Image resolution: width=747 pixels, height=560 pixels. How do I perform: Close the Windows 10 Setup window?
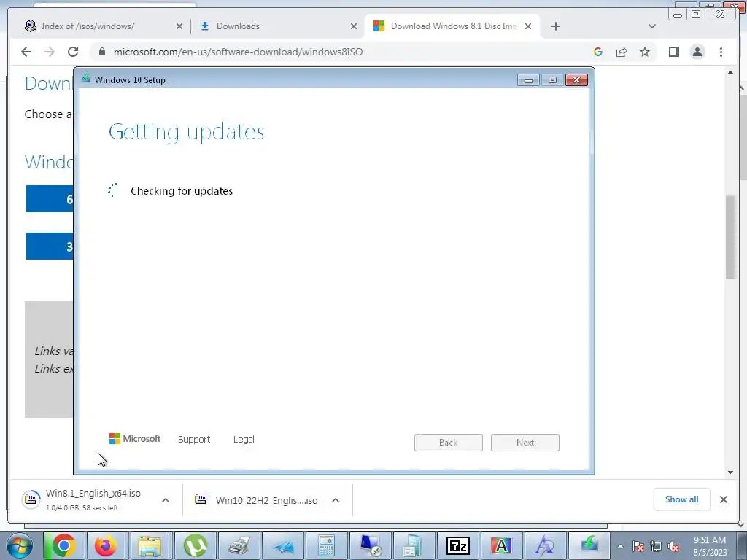tap(576, 80)
